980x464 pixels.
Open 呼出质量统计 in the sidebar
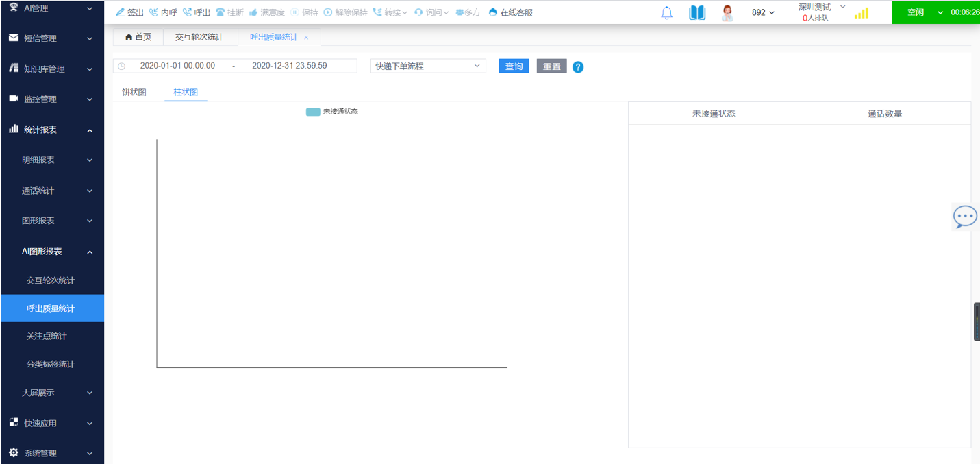coord(52,308)
